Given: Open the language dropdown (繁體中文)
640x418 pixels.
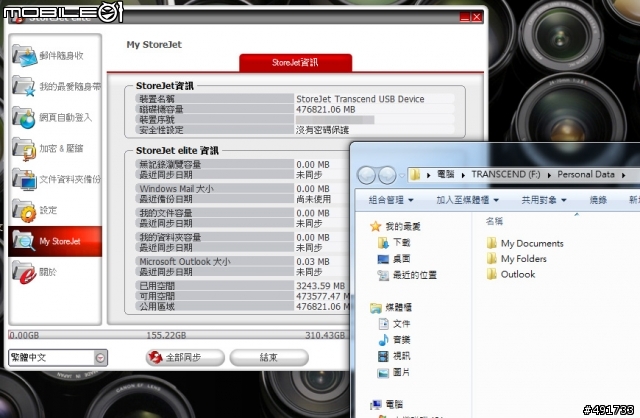Looking at the screenshot, I should point(58,358).
